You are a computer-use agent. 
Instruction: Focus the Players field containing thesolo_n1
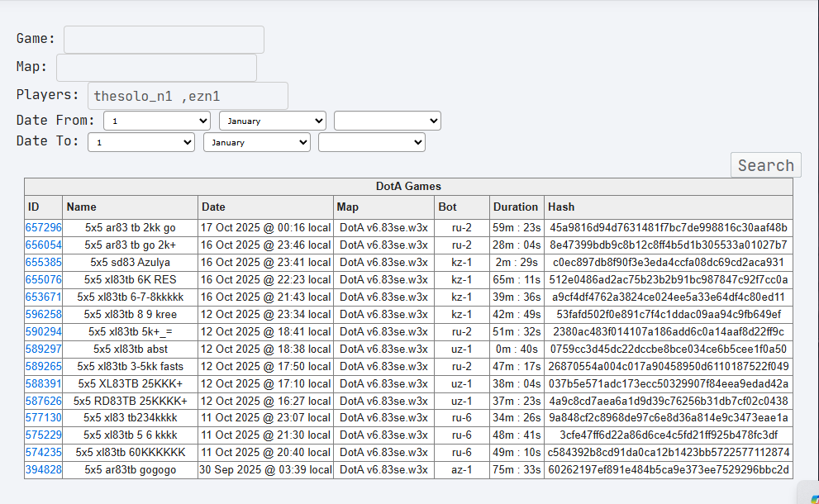click(x=188, y=96)
